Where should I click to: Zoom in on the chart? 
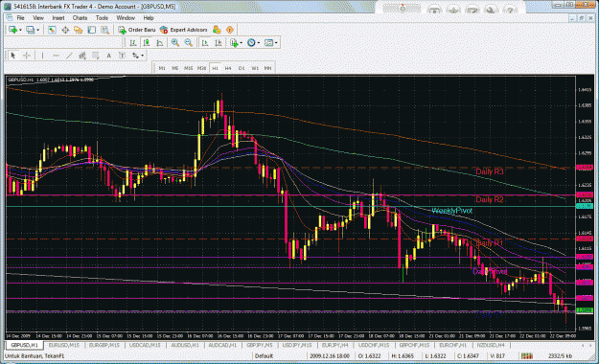coord(175,43)
